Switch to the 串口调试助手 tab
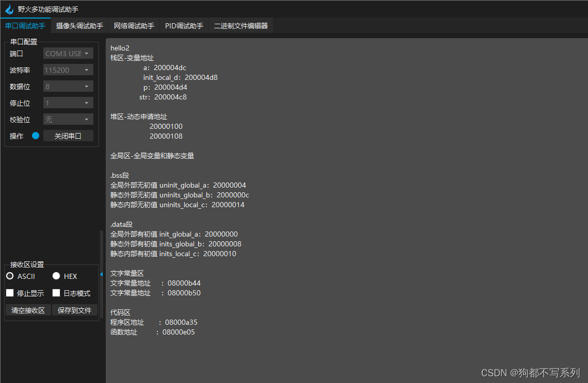Viewport: 588px width, 383px height. pyautogui.click(x=25, y=26)
